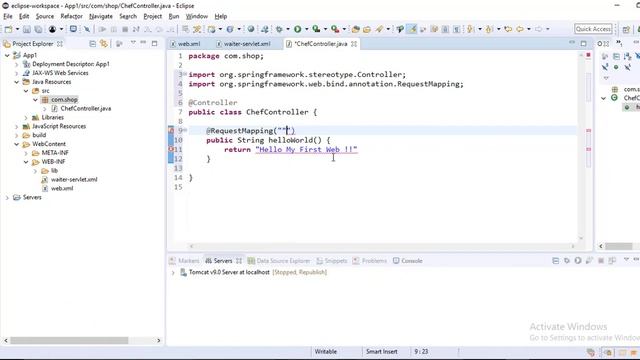Select web.xml in the Project Explorer tree

click(x=62, y=189)
